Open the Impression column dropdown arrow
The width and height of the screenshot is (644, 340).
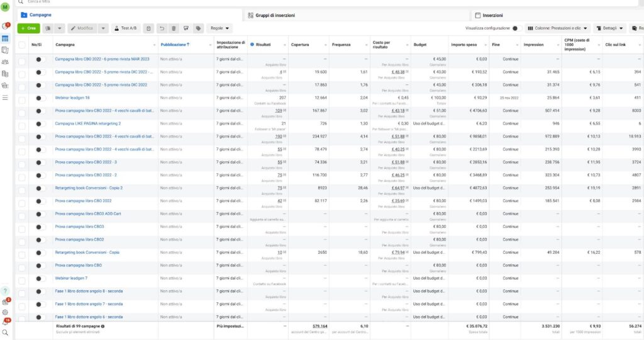[558, 45]
